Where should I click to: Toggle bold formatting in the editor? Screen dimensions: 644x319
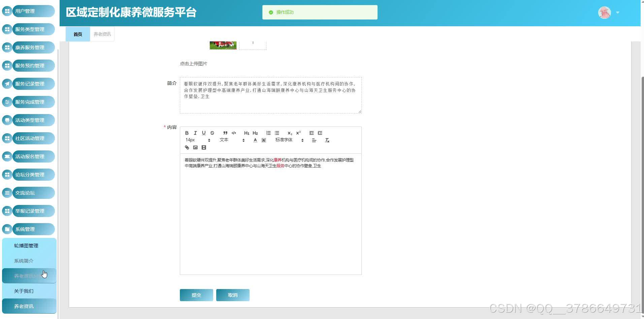[x=187, y=133]
